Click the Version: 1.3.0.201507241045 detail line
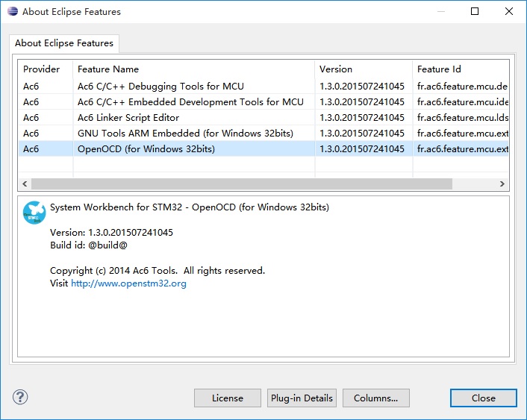The width and height of the screenshot is (527, 420). (x=111, y=233)
